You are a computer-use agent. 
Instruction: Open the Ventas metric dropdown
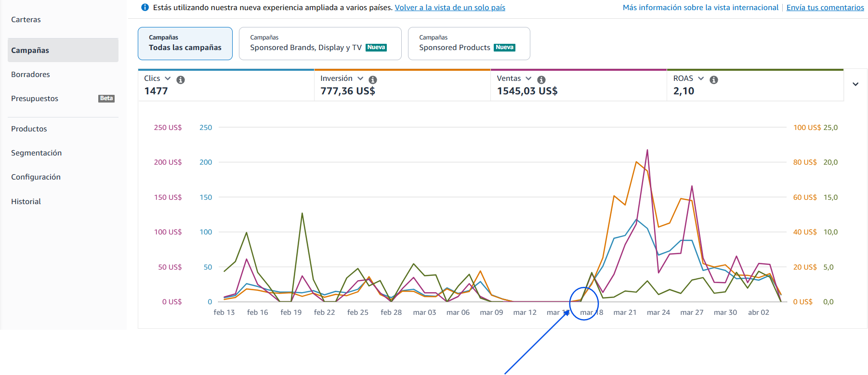528,78
